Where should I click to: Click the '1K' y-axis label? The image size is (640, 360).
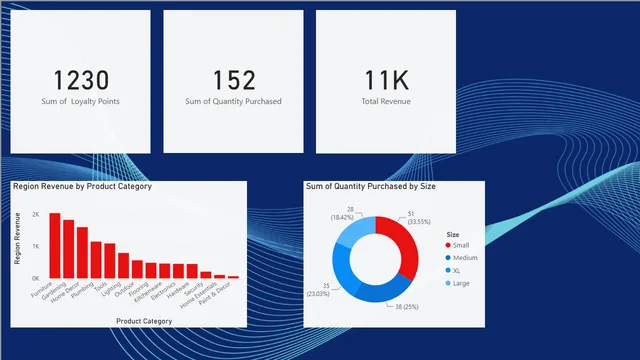(36, 246)
